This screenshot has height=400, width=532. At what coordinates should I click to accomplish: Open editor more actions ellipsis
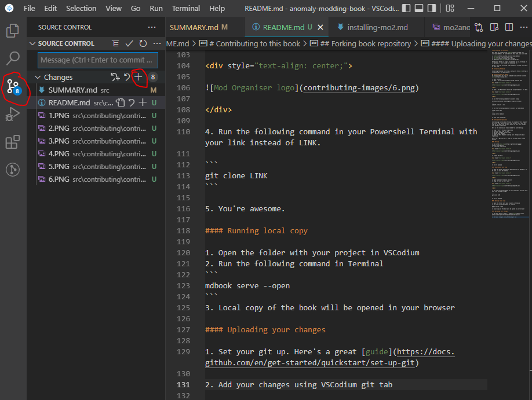[x=523, y=27]
